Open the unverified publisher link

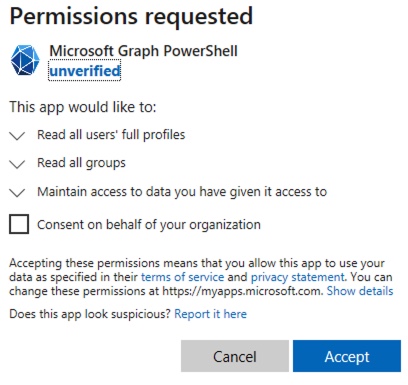click(85, 70)
